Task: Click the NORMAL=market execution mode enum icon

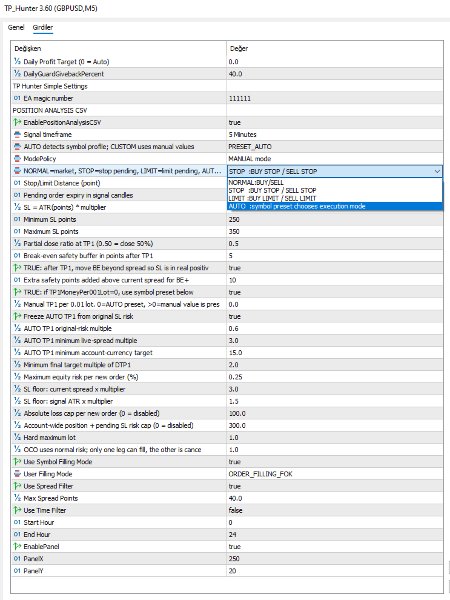Action: pos(17,171)
